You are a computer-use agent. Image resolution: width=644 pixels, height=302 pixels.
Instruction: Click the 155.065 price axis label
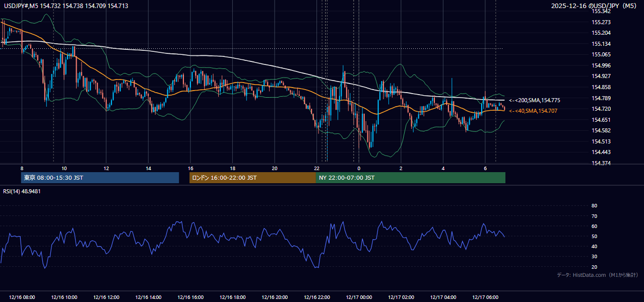601,54
